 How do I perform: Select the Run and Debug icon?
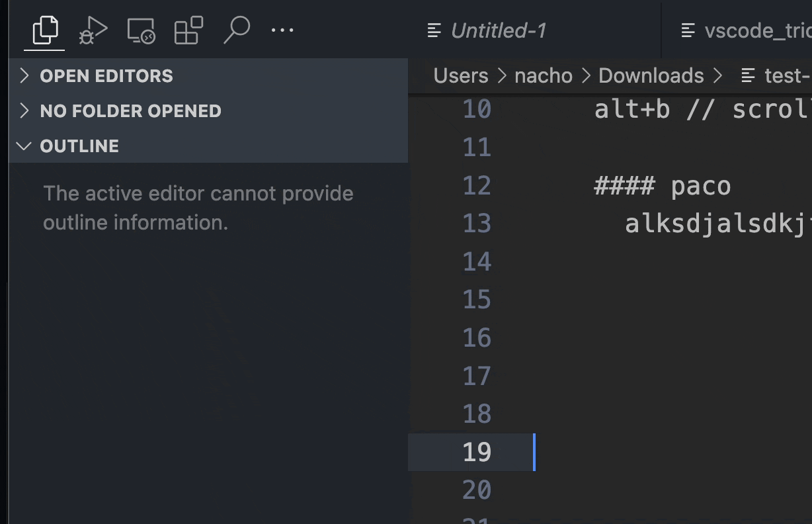coord(93,30)
